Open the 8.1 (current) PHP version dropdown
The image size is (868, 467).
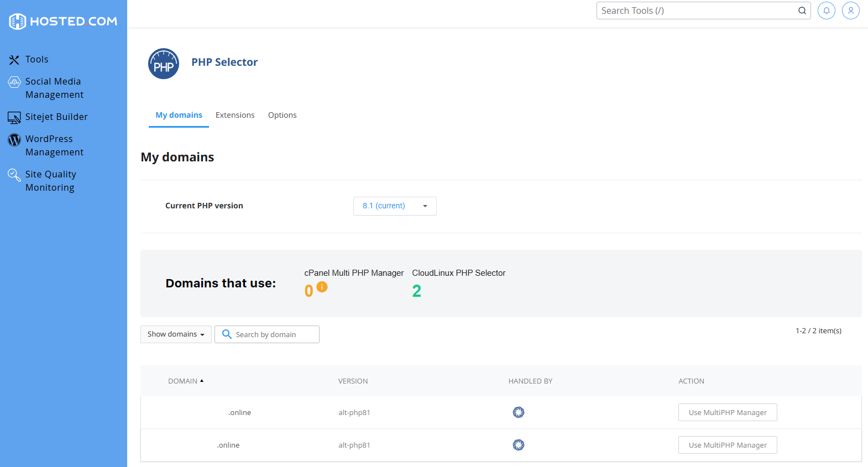click(x=395, y=206)
